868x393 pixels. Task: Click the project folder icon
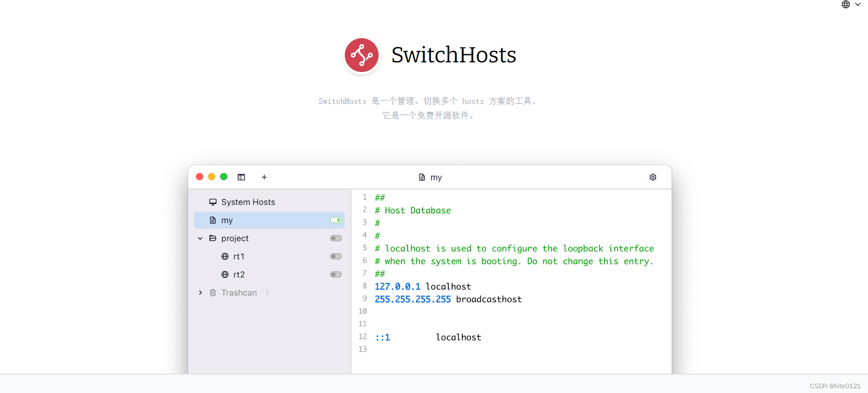pyautogui.click(x=213, y=238)
